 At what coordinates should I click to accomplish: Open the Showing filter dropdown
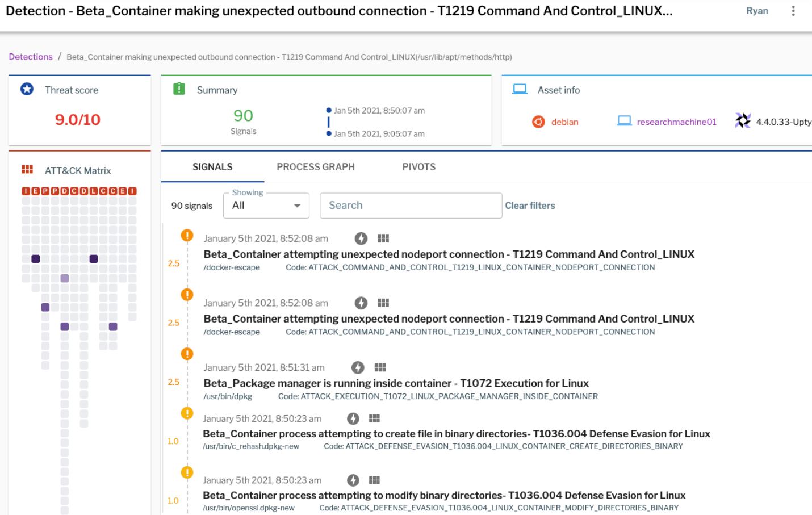(x=266, y=206)
